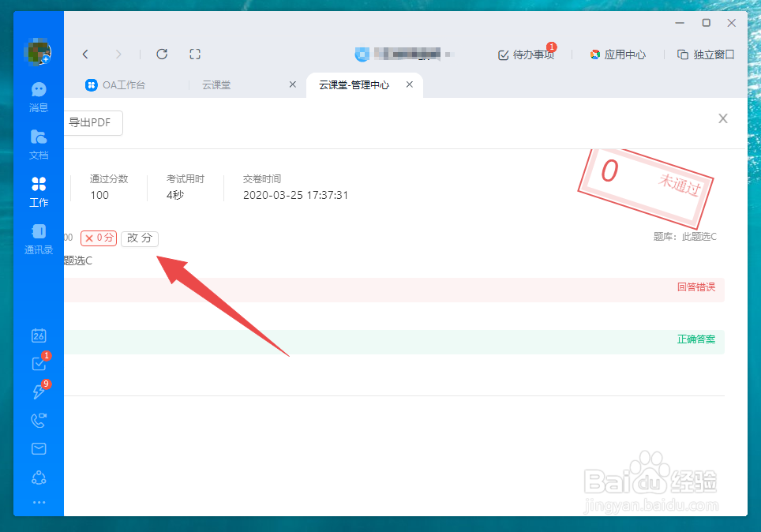This screenshot has width=761, height=532.
Task: Click the 改分 change score button
Action: click(139, 238)
